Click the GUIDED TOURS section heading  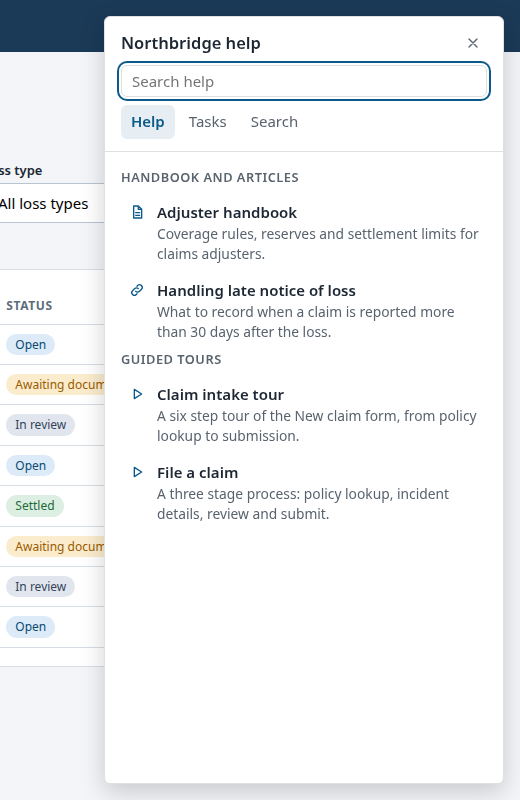pos(171,360)
